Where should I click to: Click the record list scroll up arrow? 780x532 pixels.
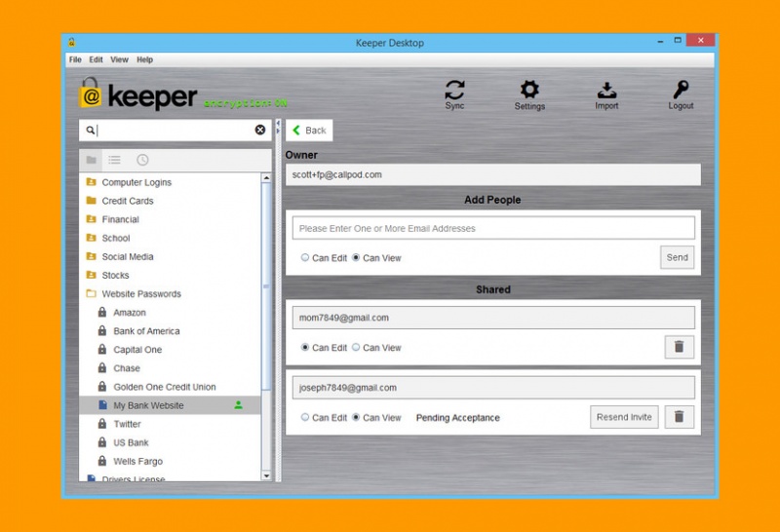266,177
